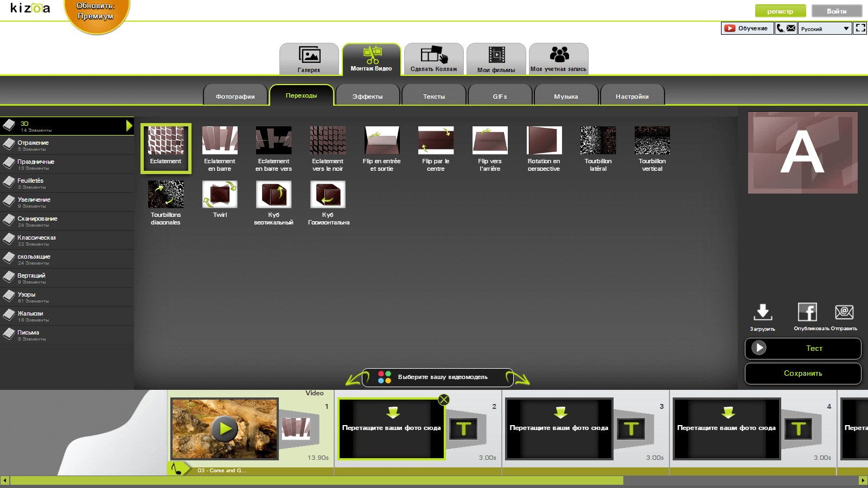Open the Русский language dropdown
Image resolution: width=868 pixels, height=488 pixels.
click(825, 28)
